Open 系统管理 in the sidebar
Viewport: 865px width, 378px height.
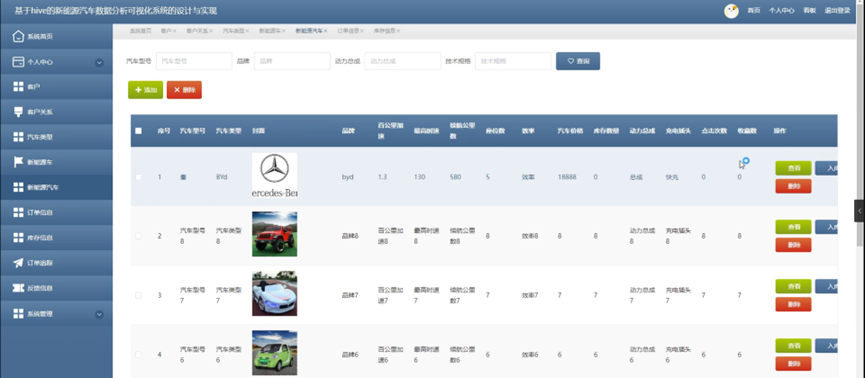[56, 313]
